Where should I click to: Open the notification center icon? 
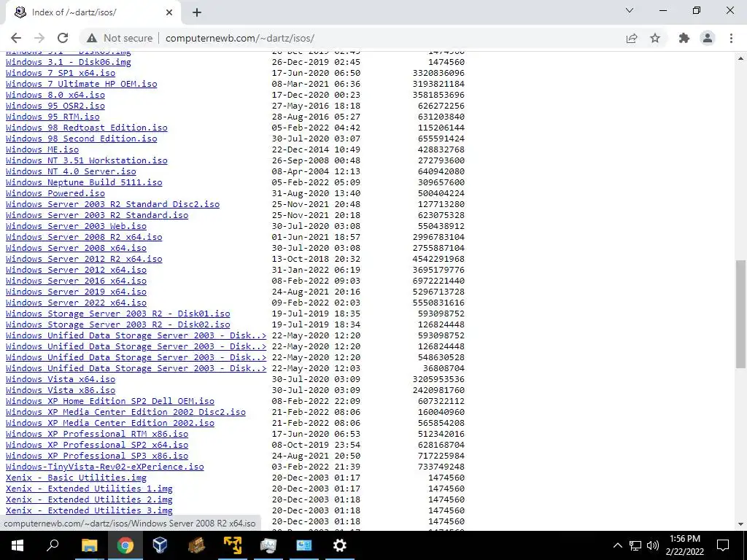(723, 545)
